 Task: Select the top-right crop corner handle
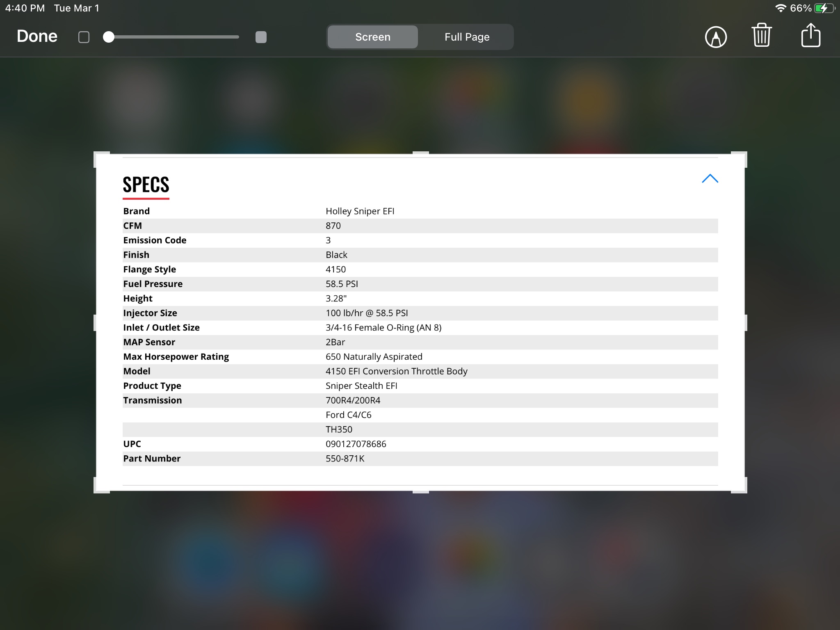740,159
